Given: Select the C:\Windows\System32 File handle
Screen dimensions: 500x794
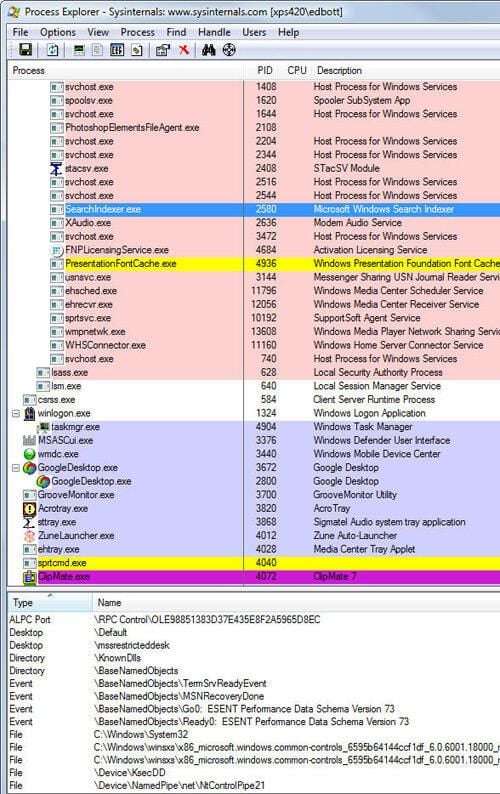Looking at the screenshot, I should tap(253, 734).
